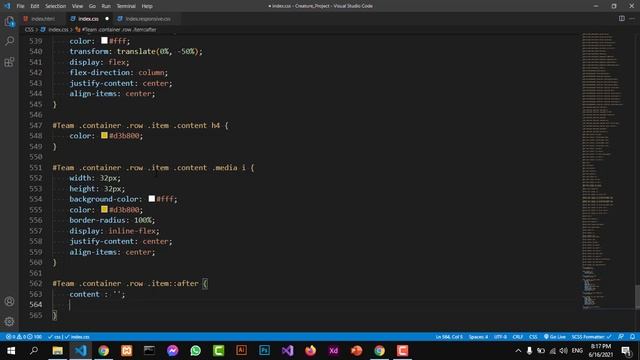Click the Spaces: 4 indentation status item
Viewport: 640px width, 360px height.
(478, 337)
